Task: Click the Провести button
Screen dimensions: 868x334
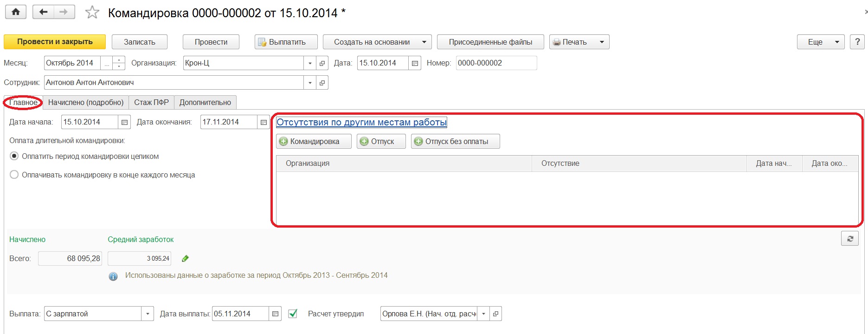Action: 211,42
